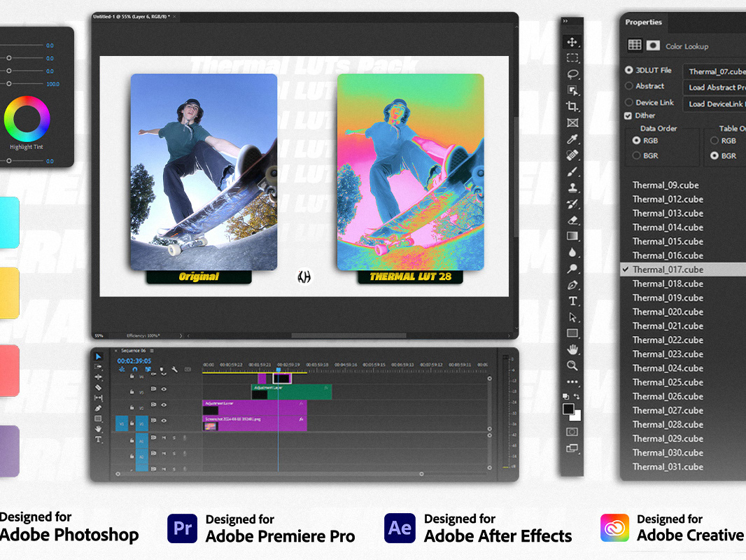Open the Load Abstract Profile dropdown

tap(715, 87)
